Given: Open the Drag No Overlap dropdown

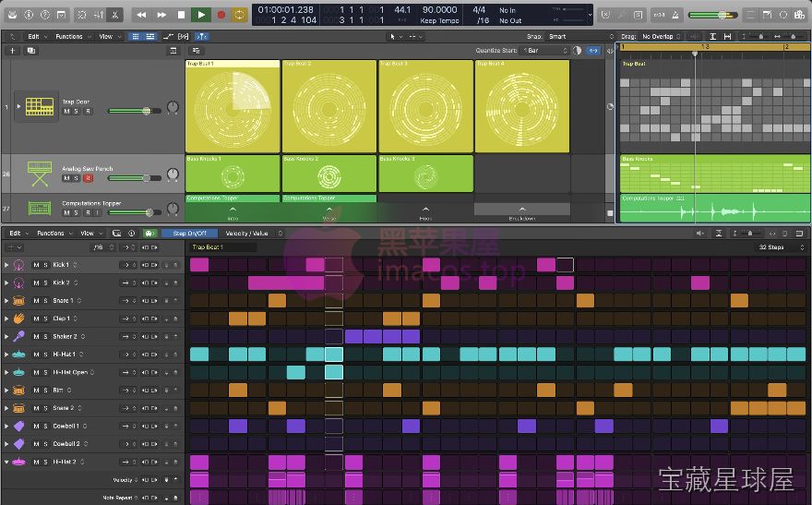Looking at the screenshot, I should (x=662, y=36).
